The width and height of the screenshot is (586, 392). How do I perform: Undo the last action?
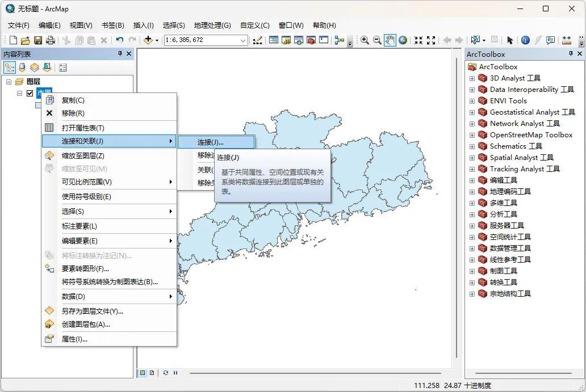(120, 40)
